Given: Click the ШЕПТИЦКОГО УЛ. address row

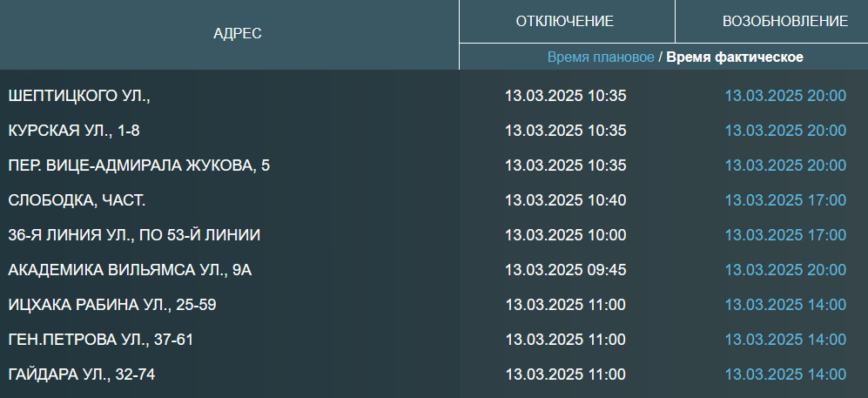Looking at the screenshot, I should [x=79, y=96].
